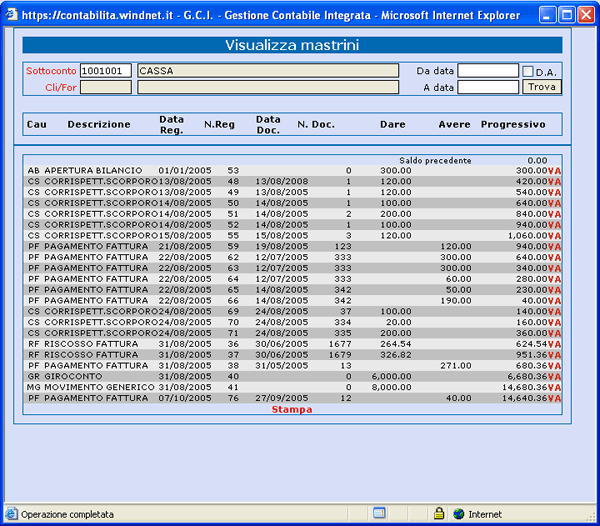The width and height of the screenshot is (600, 526).
Task: Click the Cau column header
Action: pyautogui.click(x=37, y=124)
